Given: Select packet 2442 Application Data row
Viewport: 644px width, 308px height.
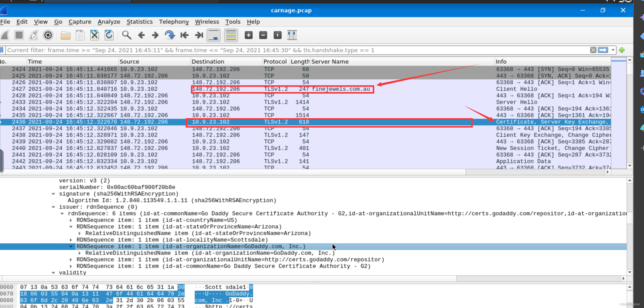Looking at the screenshot, I should 305,161.
